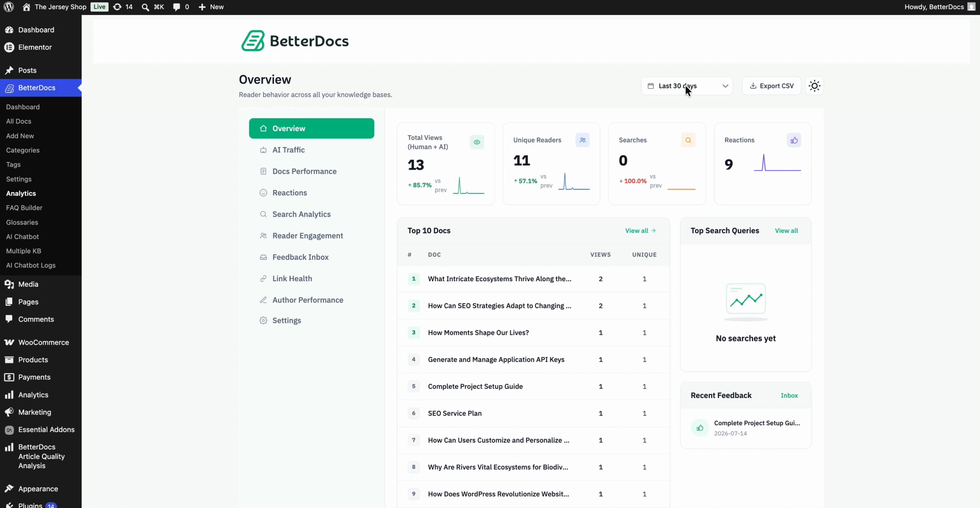
Task: Open Inbox link in Recent Feedback
Action: pos(789,395)
